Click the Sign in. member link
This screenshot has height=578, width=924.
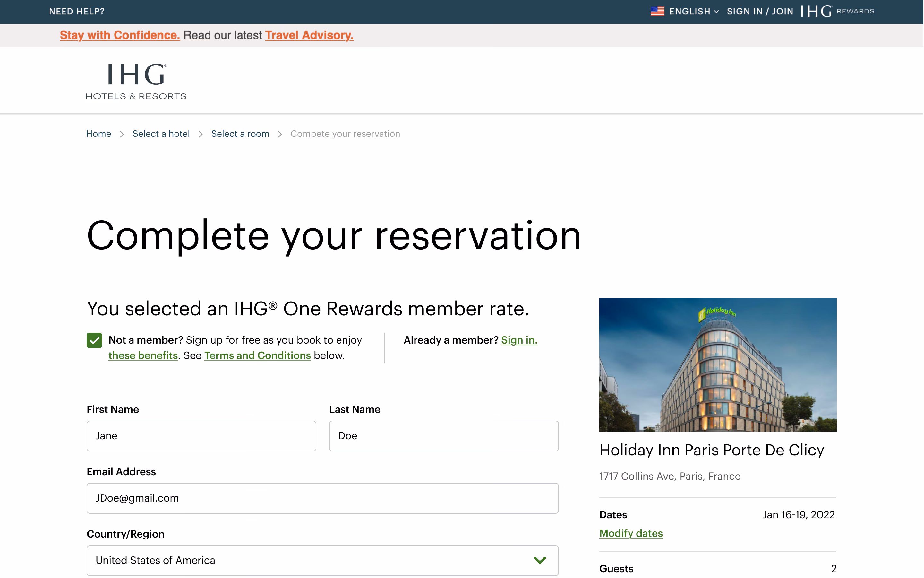[x=519, y=340]
